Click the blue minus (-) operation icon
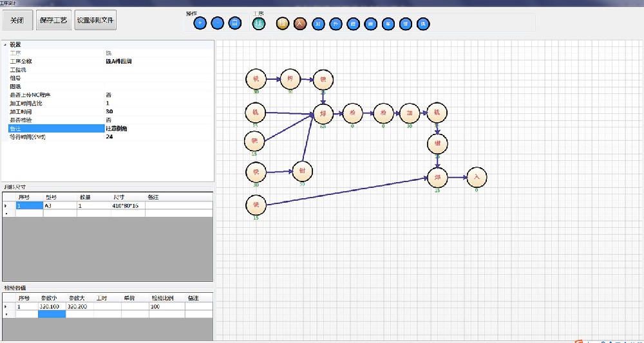Screen dimensions: 644x343 point(218,24)
